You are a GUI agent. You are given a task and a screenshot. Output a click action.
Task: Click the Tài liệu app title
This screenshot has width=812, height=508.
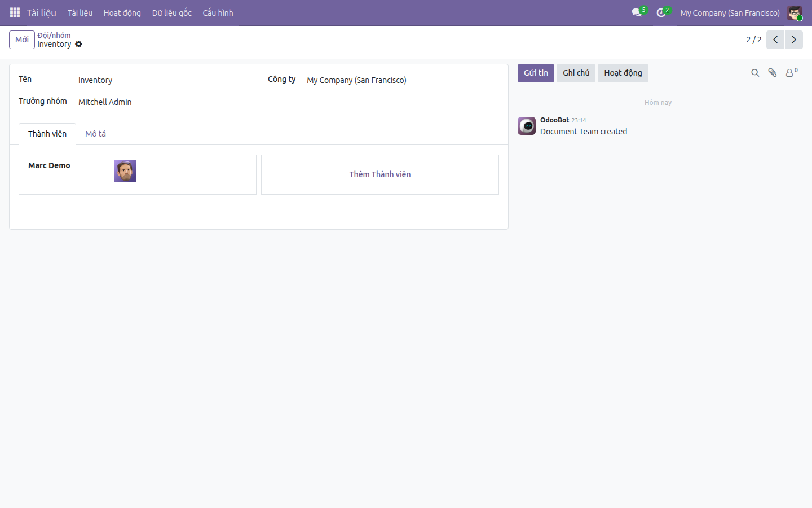pyautogui.click(x=41, y=12)
